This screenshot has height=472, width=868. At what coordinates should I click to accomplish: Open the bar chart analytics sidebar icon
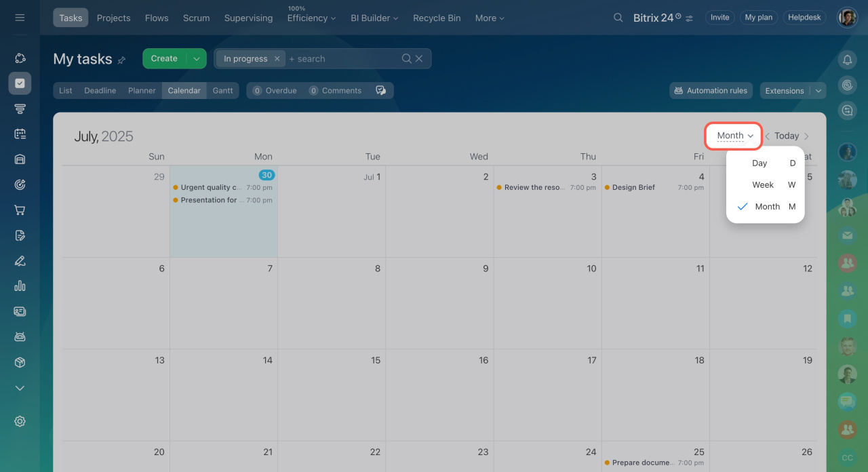[x=20, y=286]
